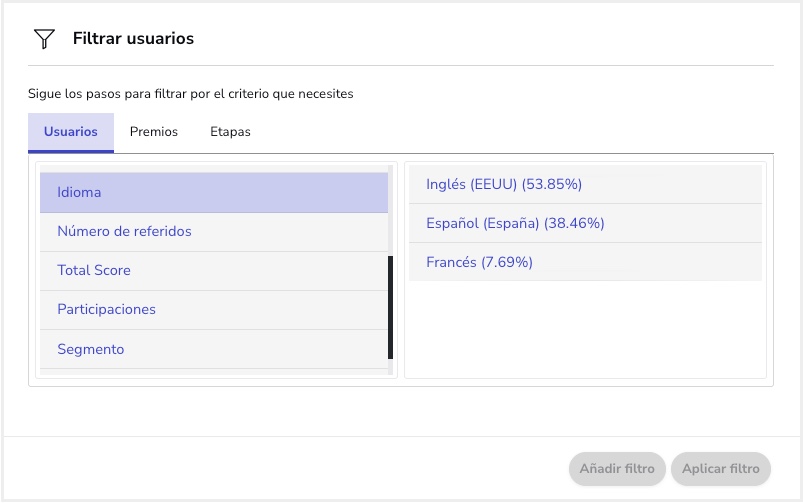This screenshot has width=803, height=503.
Task: Click the Aplicar filtro button
Action: point(721,469)
